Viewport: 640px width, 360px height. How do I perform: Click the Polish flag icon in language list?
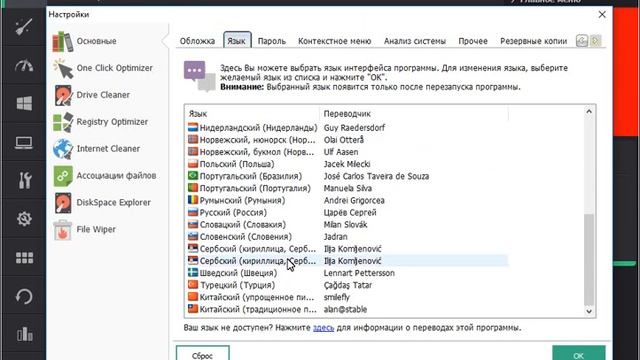coord(193,164)
